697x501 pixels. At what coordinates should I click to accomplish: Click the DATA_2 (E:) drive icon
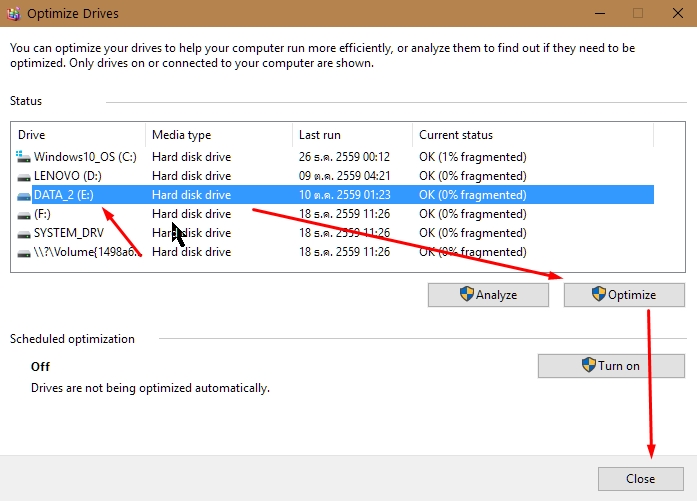(24, 196)
